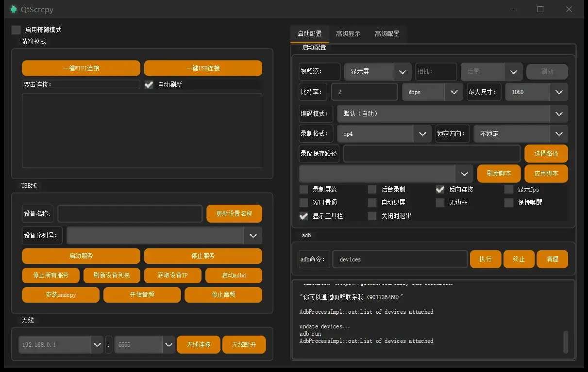Click the 'update devices...' log line

[324, 326]
